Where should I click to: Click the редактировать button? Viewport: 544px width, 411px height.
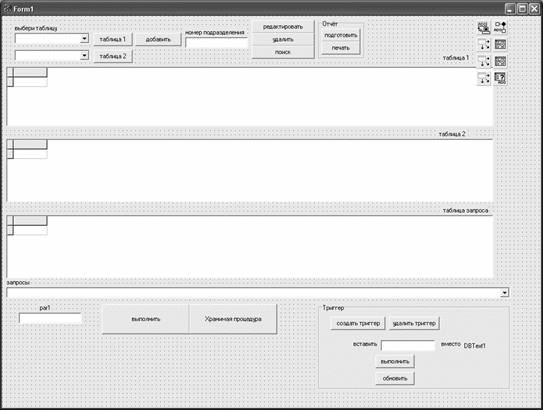283,27
